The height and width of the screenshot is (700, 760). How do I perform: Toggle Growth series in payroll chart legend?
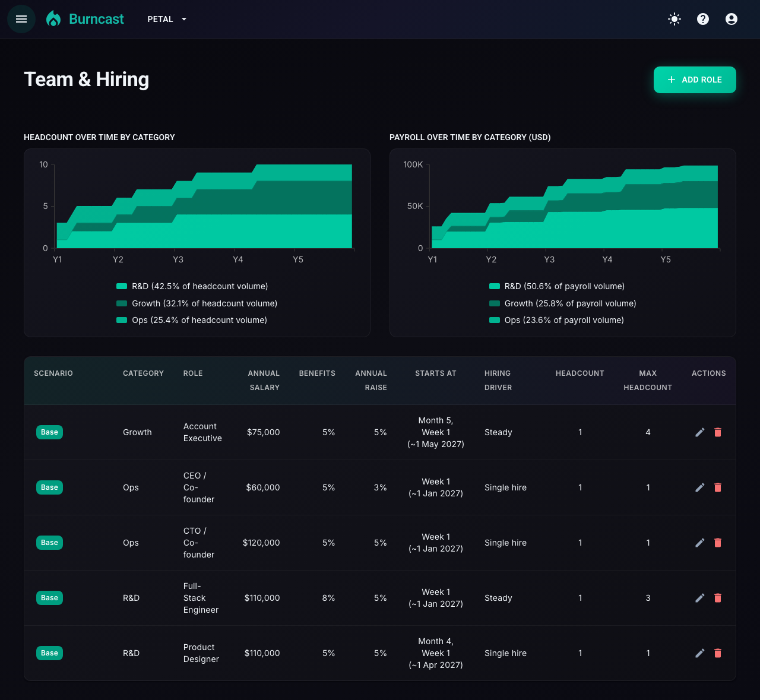[563, 303]
